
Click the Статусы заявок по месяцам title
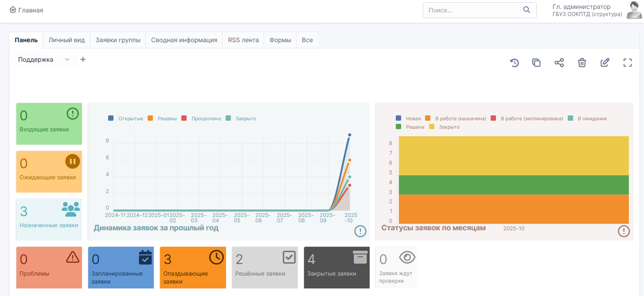(x=433, y=228)
